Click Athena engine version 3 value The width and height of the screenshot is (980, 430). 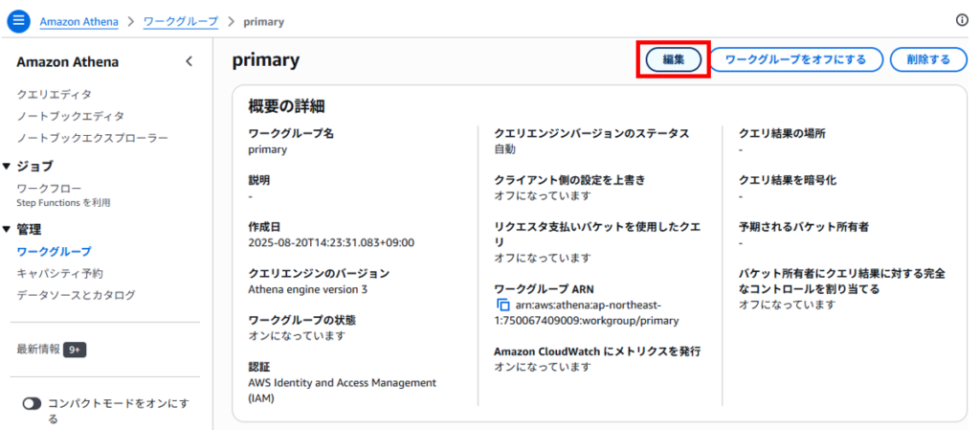(x=308, y=289)
